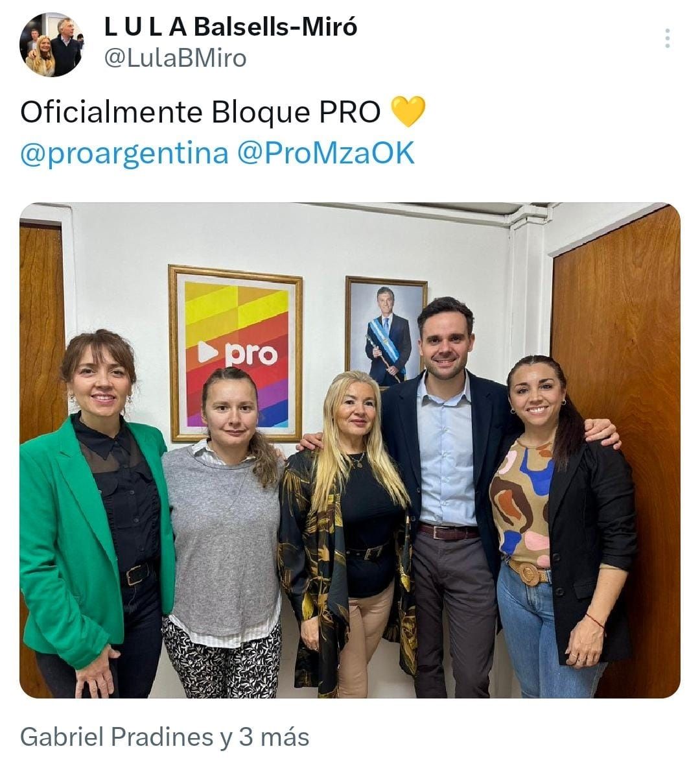Click the framed presidential portrait in the photo
The image size is (700, 764).
click(x=386, y=330)
